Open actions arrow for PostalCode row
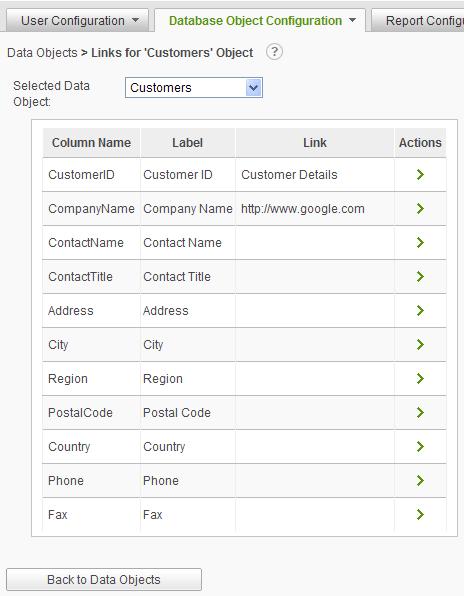The image size is (464, 596). pos(420,412)
